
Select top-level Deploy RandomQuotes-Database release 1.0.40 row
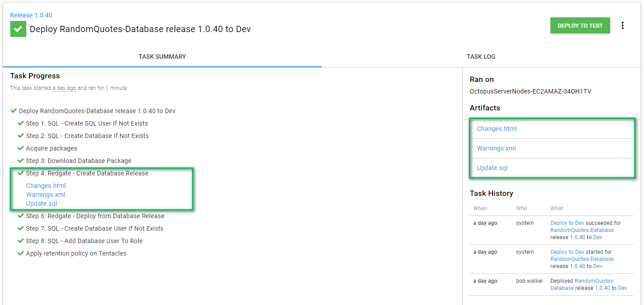tap(97, 111)
